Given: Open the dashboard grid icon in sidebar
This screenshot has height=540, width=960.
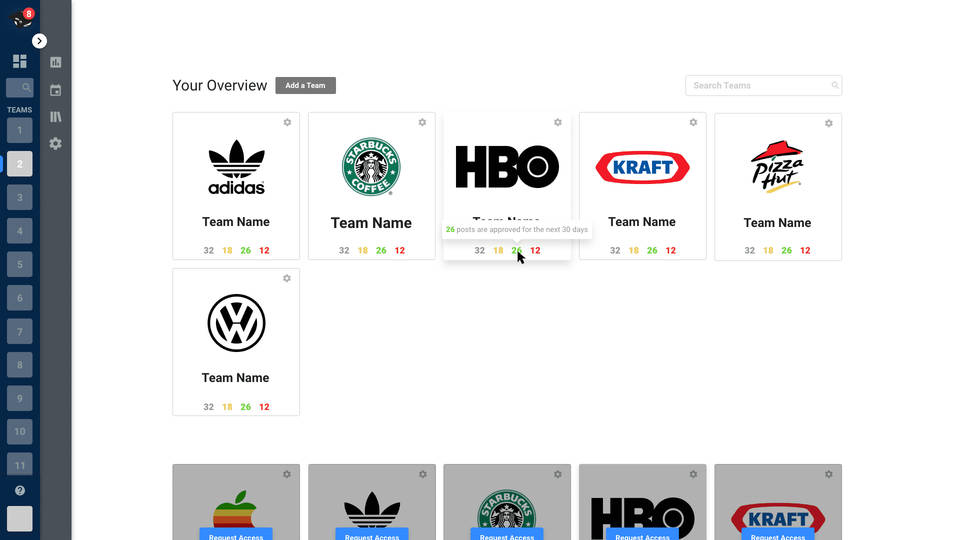Looking at the screenshot, I should 19,62.
